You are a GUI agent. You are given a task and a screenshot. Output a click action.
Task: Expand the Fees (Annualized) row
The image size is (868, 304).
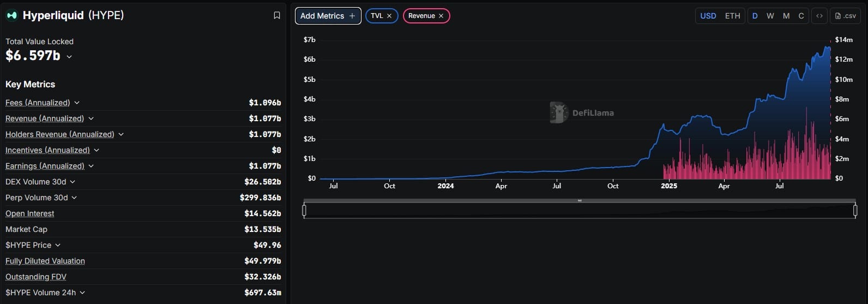77,103
